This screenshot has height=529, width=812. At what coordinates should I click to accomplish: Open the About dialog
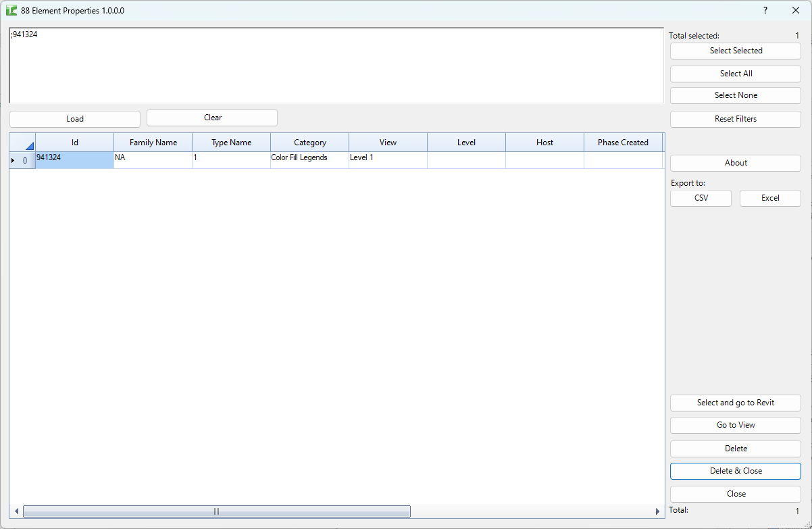tap(735, 163)
